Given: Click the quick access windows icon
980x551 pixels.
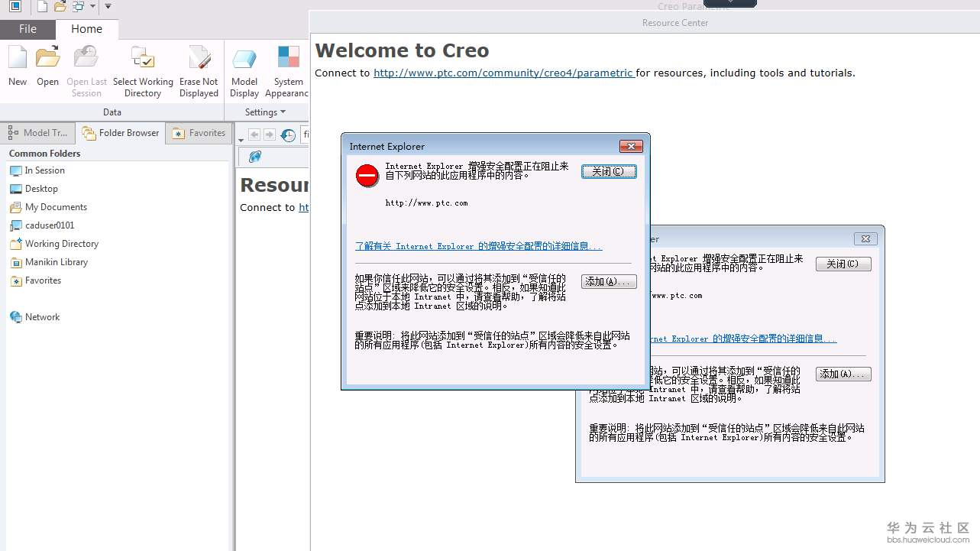Looking at the screenshot, I should [x=78, y=7].
